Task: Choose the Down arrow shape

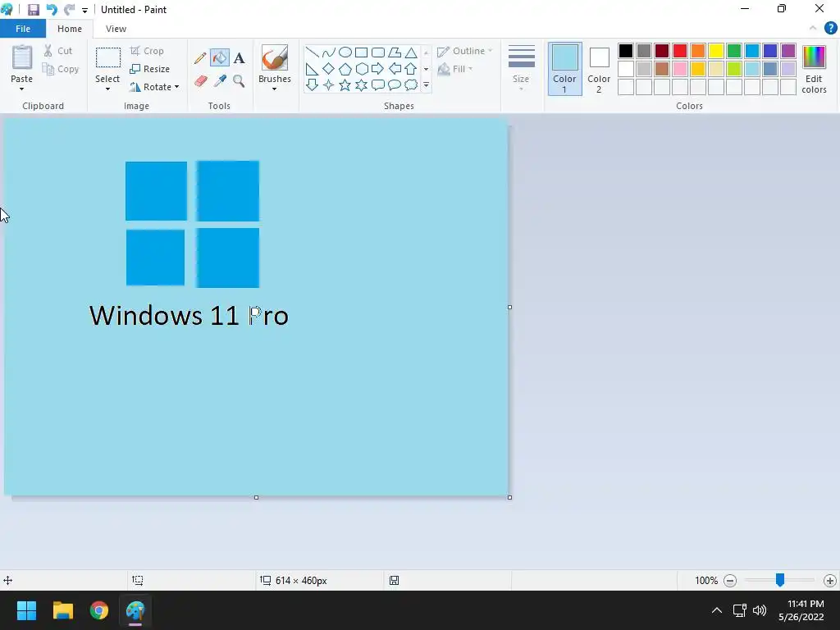Action: click(x=312, y=85)
